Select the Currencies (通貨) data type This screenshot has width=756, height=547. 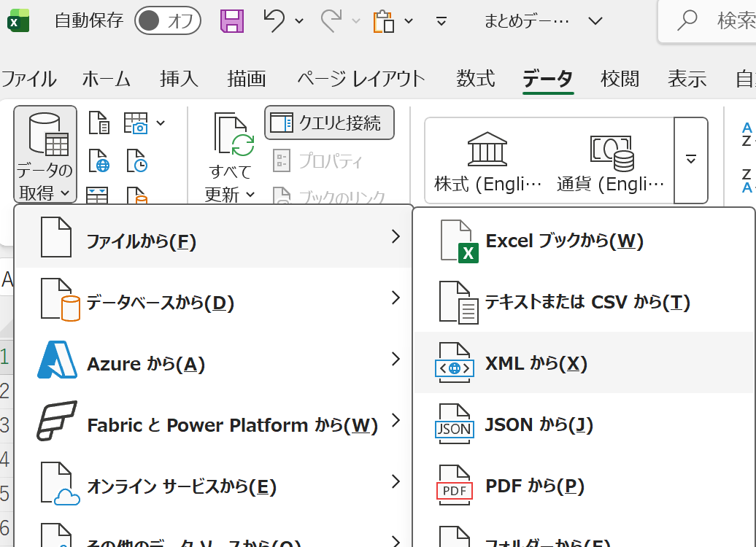611,162
